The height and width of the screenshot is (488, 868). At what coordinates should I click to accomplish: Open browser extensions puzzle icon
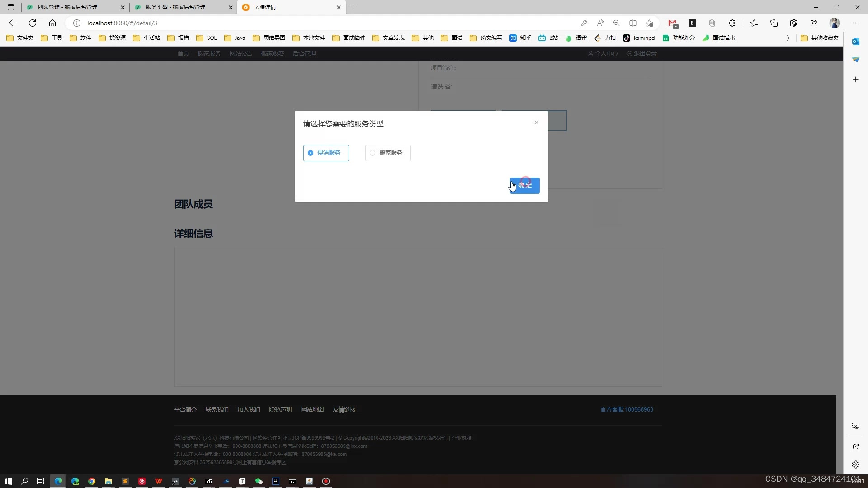(732, 23)
